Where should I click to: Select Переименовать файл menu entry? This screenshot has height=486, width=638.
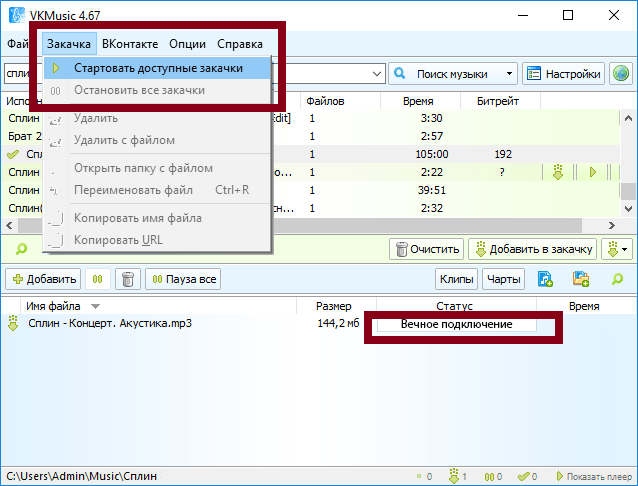pyautogui.click(x=157, y=190)
